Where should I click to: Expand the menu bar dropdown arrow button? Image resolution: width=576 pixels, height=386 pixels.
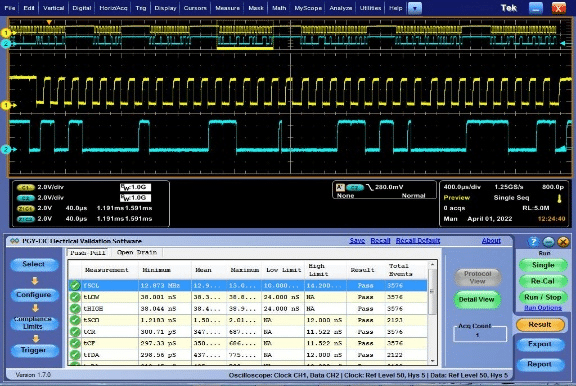[415, 8]
